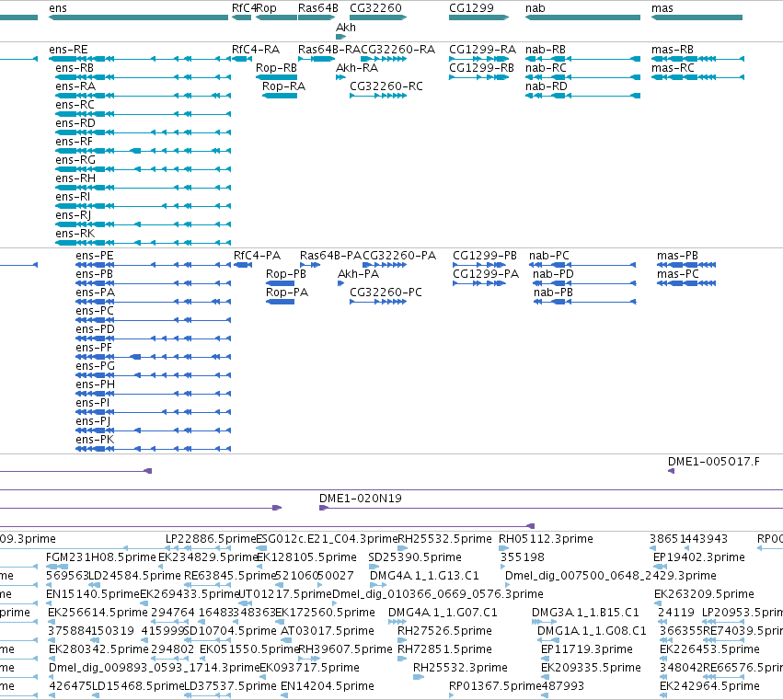Click the CG1299 gene bar
This screenshot has height=700, width=783.
pyautogui.click(x=478, y=17)
